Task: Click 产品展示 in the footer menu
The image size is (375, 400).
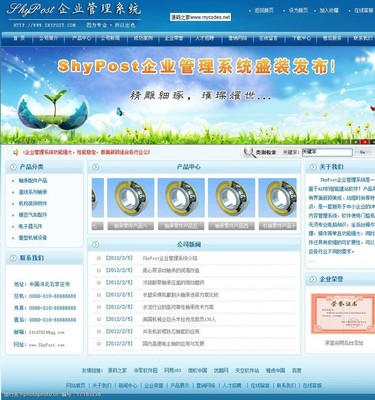Action: click(180, 385)
